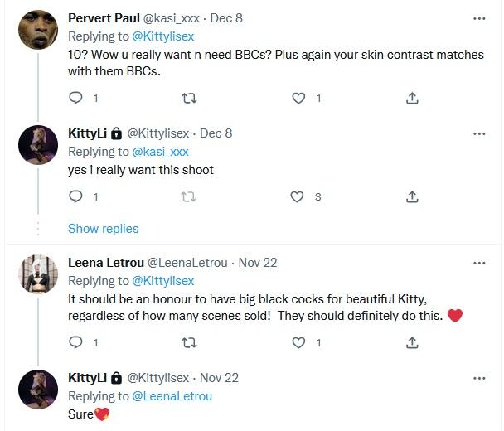The height and width of the screenshot is (431, 504).
Task: Retweet Leena Letrou's Nov 22 tweet
Action: point(187,342)
